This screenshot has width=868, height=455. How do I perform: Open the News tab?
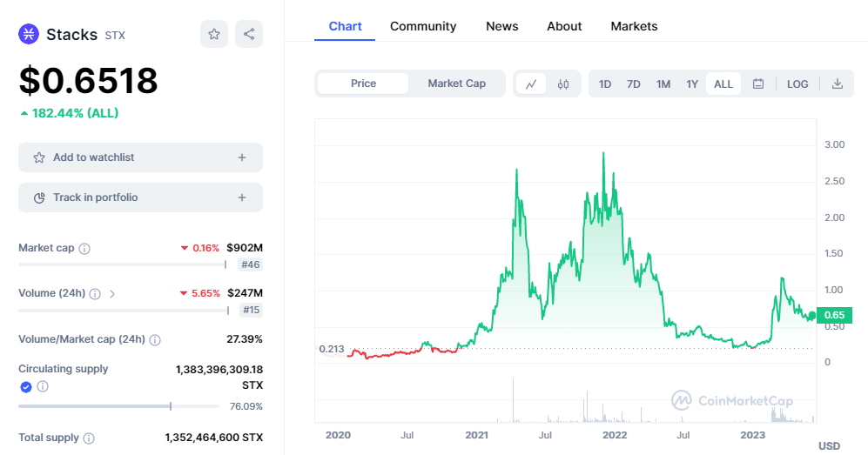point(502,27)
